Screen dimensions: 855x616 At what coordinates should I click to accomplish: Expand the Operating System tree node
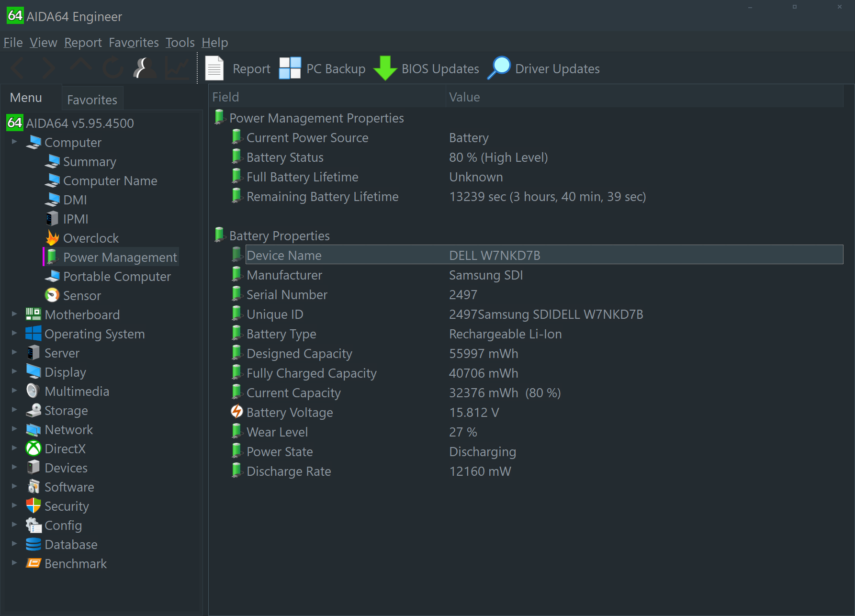click(x=14, y=333)
